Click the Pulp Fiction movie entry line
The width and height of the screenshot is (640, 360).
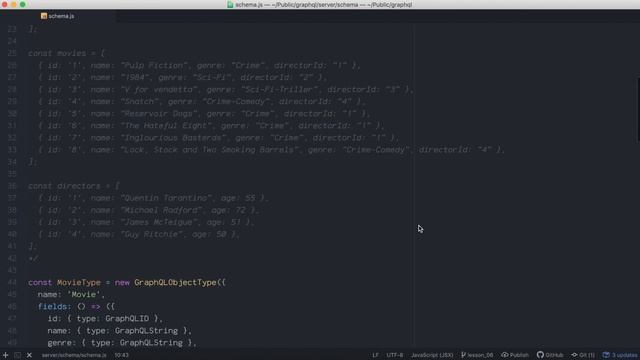199,65
